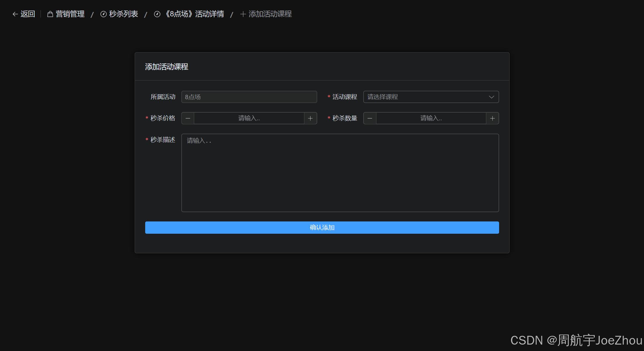The width and height of the screenshot is (644, 351).
Task: Click the 所属活动 field showing 8点场
Action: coord(249,97)
